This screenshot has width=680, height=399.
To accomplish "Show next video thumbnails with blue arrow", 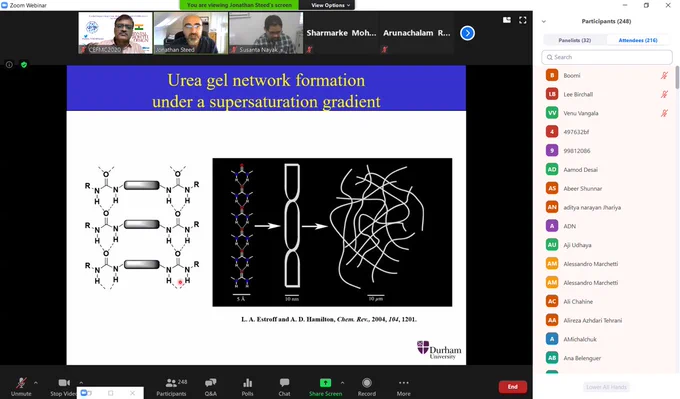I will point(468,33).
